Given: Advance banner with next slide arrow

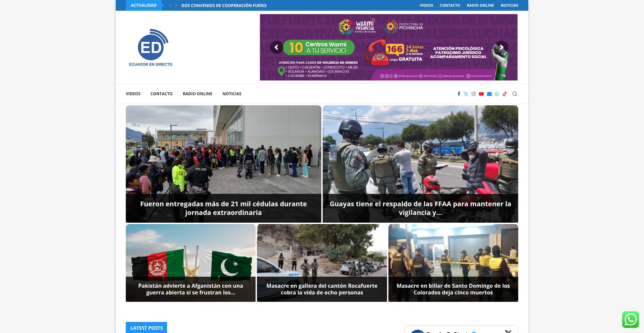Looking at the screenshot, I should (x=501, y=47).
